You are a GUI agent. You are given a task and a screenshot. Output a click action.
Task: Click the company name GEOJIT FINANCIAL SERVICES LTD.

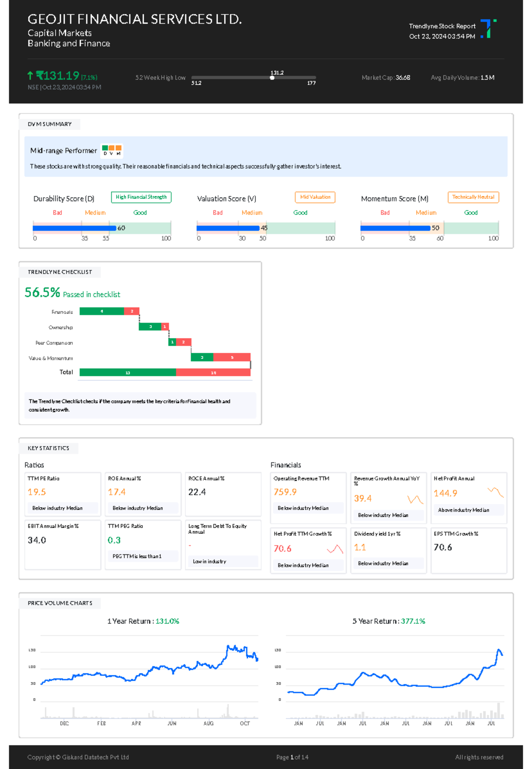tap(135, 19)
